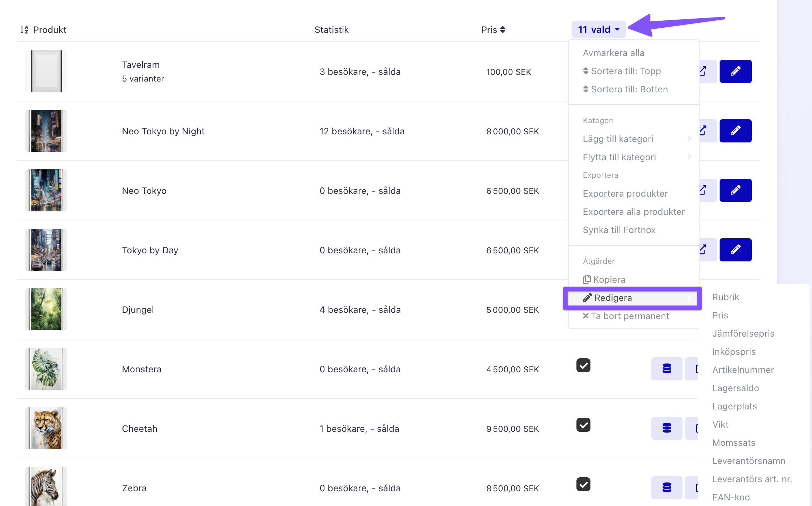Open external link icon for Neo Tokyo

pos(703,190)
